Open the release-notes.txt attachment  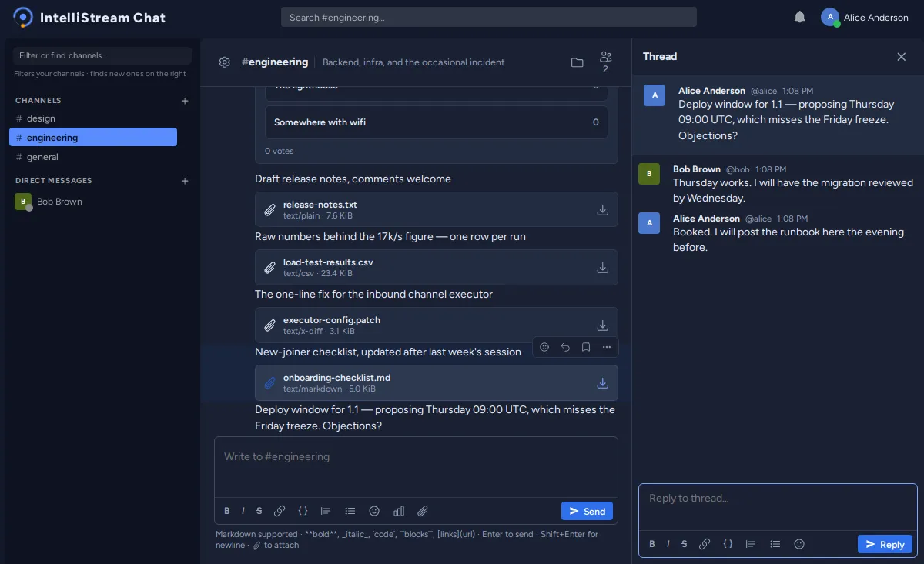point(437,209)
